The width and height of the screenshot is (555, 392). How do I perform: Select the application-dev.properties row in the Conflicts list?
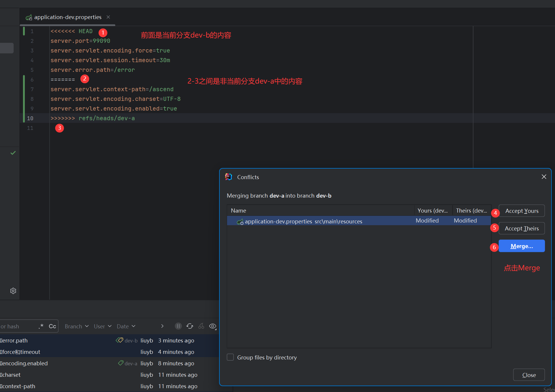click(x=303, y=221)
